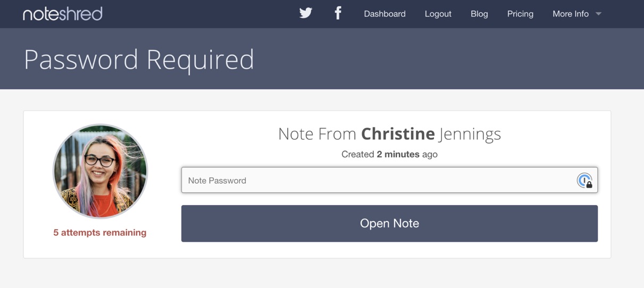Viewport: 644px width, 288px height.
Task: Click the 'Password Required' page heading
Action: point(139,60)
